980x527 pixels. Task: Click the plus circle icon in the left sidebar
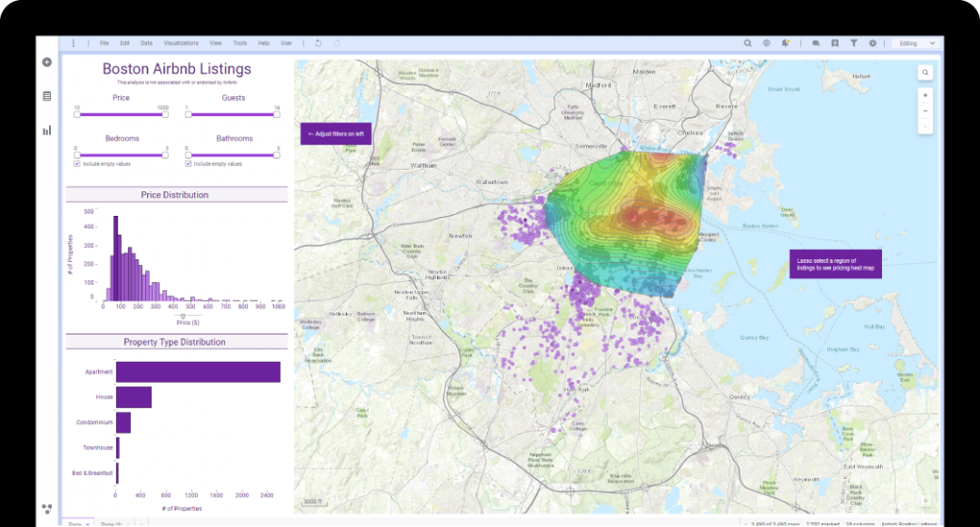47,62
